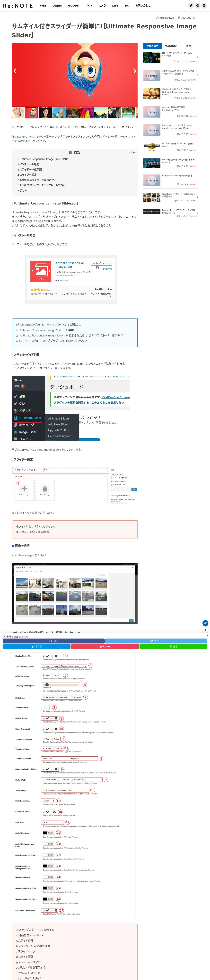Close the Share bar with the x

click(207, 635)
